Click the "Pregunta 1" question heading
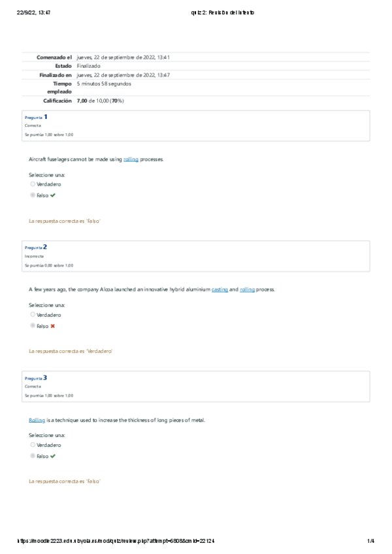 coord(36,117)
